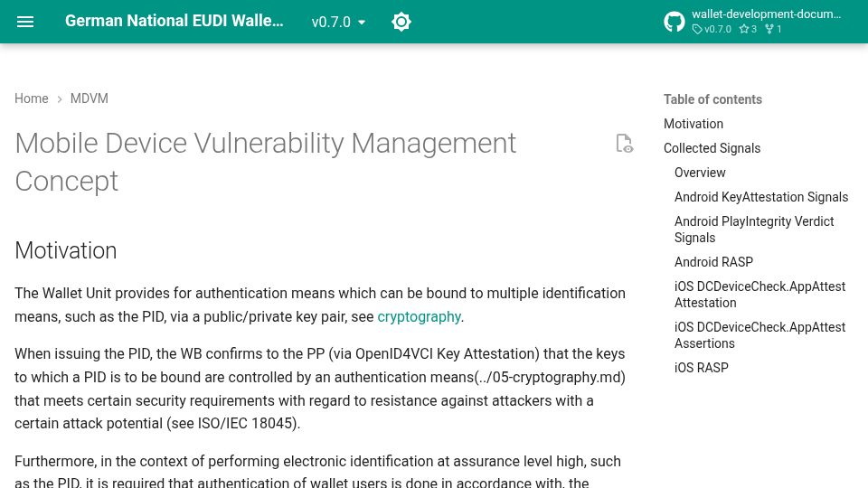Image resolution: width=868 pixels, height=488 pixels.
Task: Jump to Overview in table of contents
Action: (700, 173)
